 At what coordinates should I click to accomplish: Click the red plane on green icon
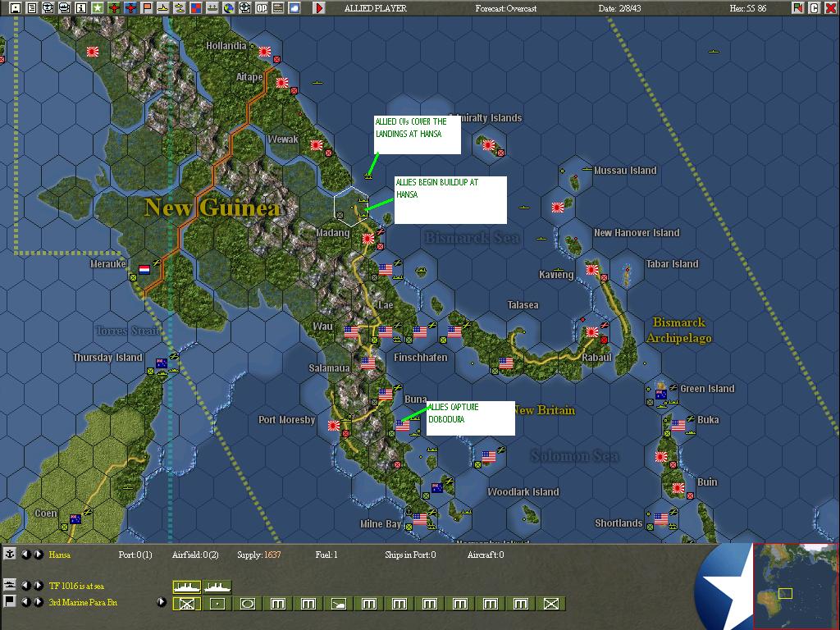(113, 8)
